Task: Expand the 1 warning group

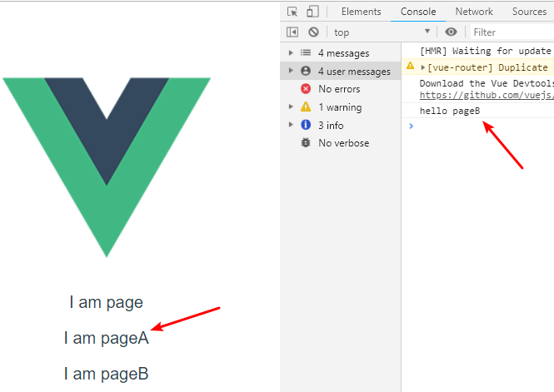Action: point(291,107)
